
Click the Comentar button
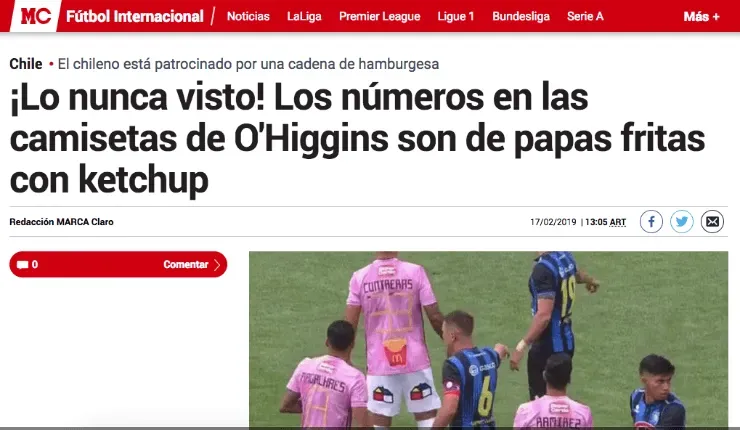pyautogui.click(x=118, y=264)
